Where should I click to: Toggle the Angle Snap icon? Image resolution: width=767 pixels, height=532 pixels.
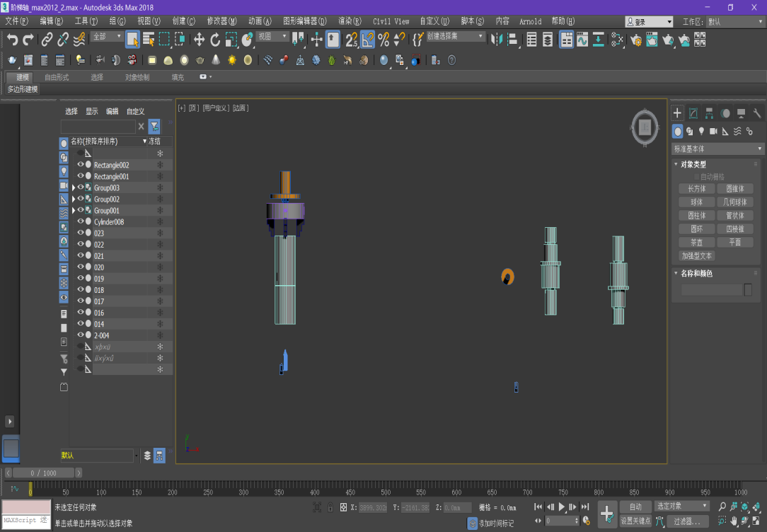367,40
